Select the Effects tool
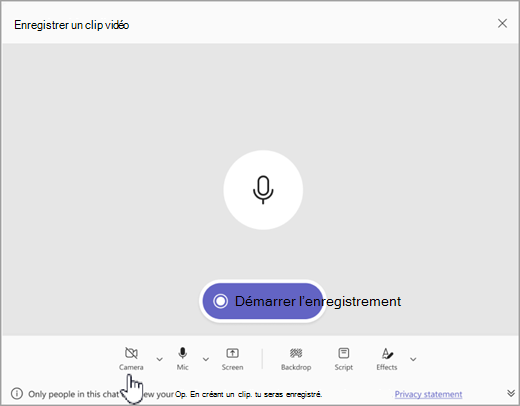This screenshot has width=520, height=406. (387, 359)
